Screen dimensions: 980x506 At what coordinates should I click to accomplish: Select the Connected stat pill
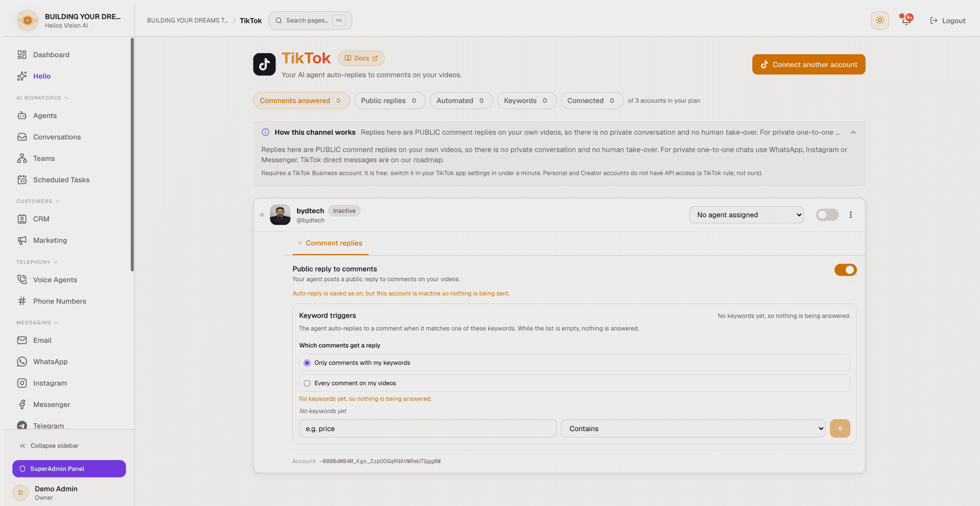[x=592, y=101]
